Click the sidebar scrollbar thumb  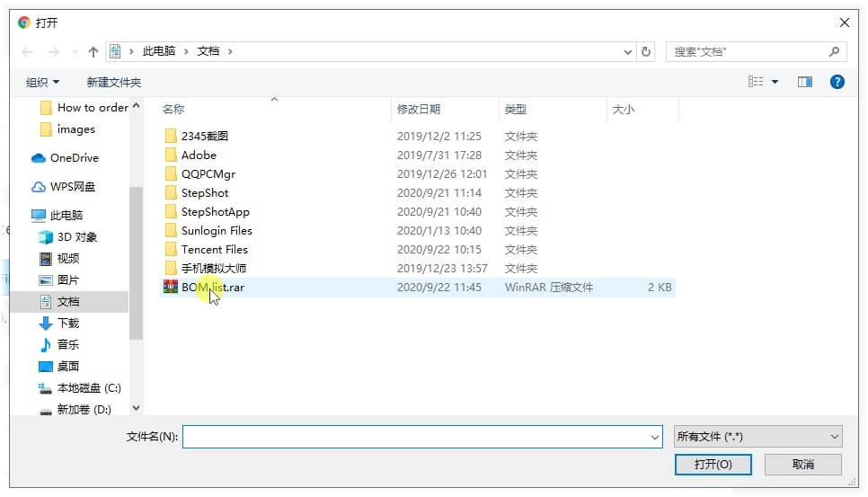[x=137, y=263]
